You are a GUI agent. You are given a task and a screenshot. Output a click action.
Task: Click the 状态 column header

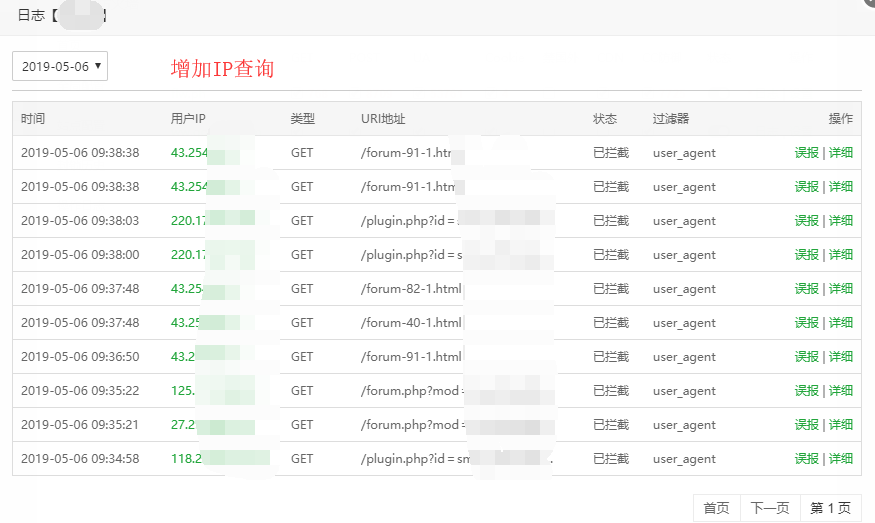click(605, 119)
